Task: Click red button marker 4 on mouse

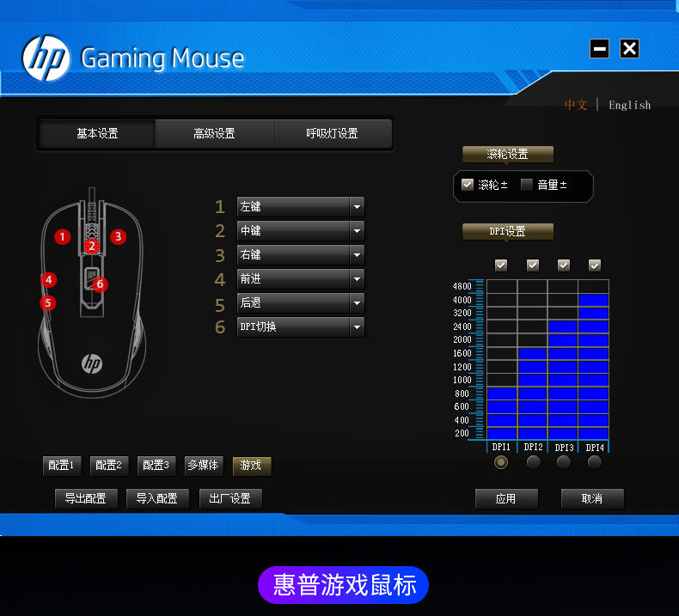Action: 48,280
